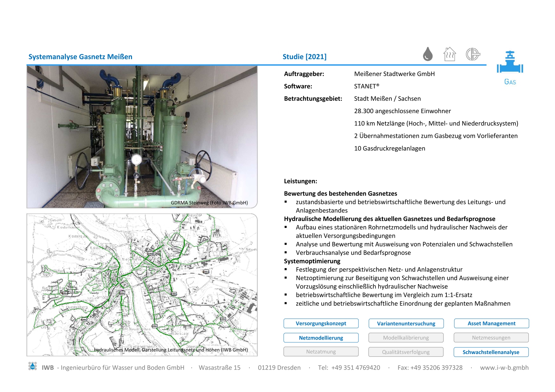
Task: Click the gas station photo
Action: (142, 137)
